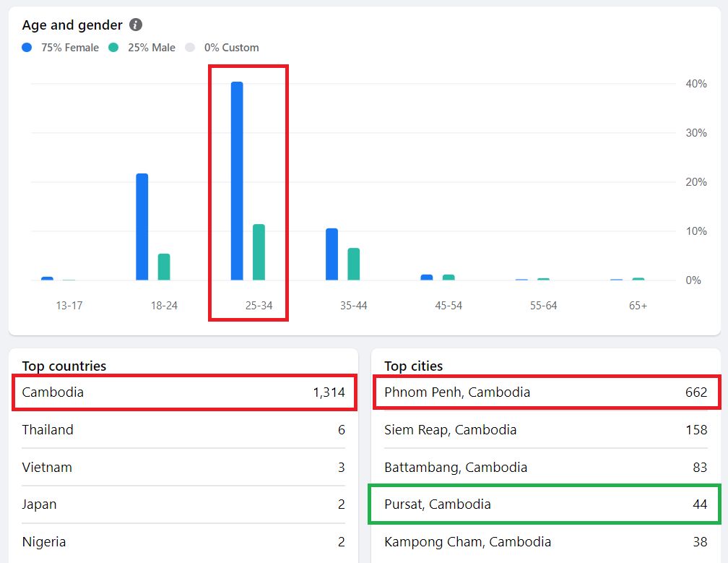Screen dimensions: 728x563
Task: Click the '13-17' axis label
Action: pos(69,306)
